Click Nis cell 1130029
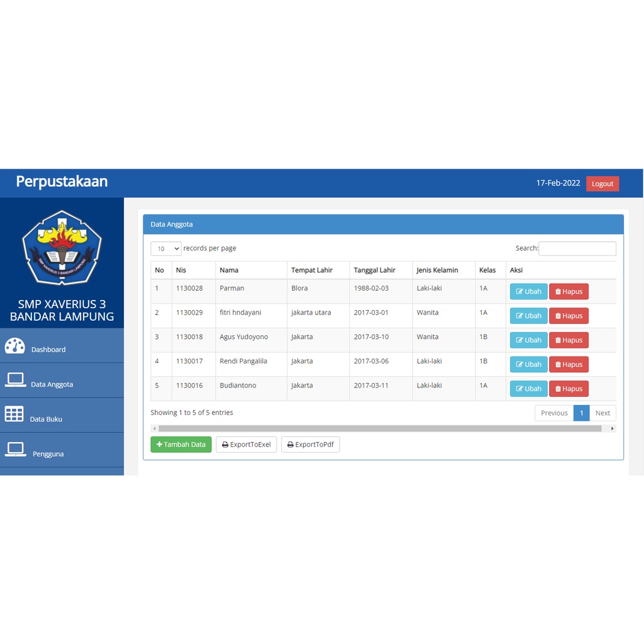This screenshot has width=644, height=644. pyautogui.click(x=189, y=313)
